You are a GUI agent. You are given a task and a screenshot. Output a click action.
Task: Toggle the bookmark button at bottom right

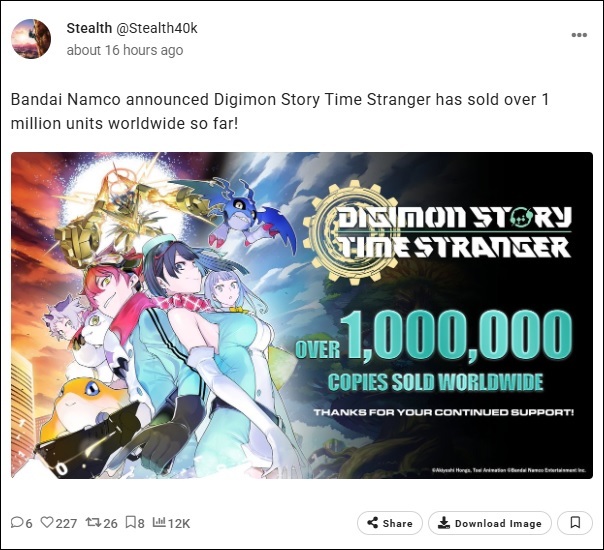575,523
